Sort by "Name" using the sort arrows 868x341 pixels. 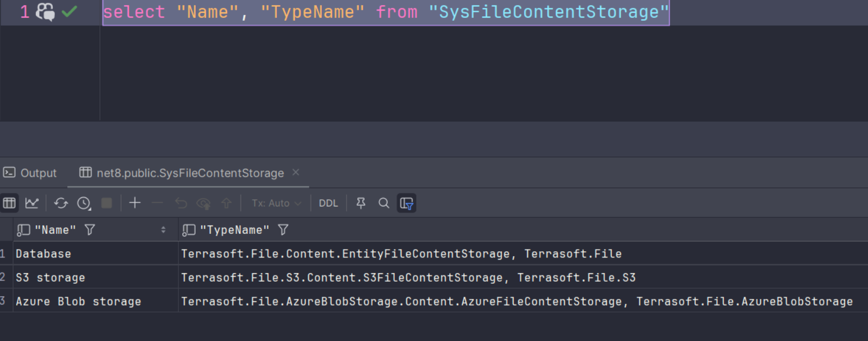(163, 229)
